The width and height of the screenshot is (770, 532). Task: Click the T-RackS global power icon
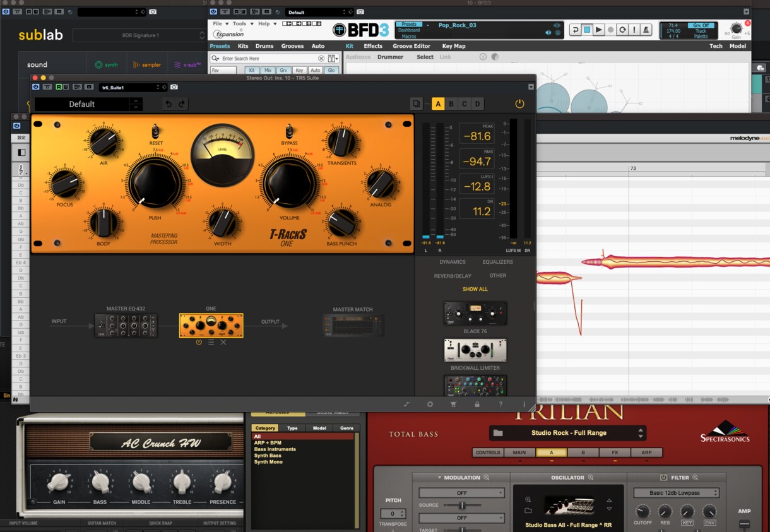tap(519, 104)
